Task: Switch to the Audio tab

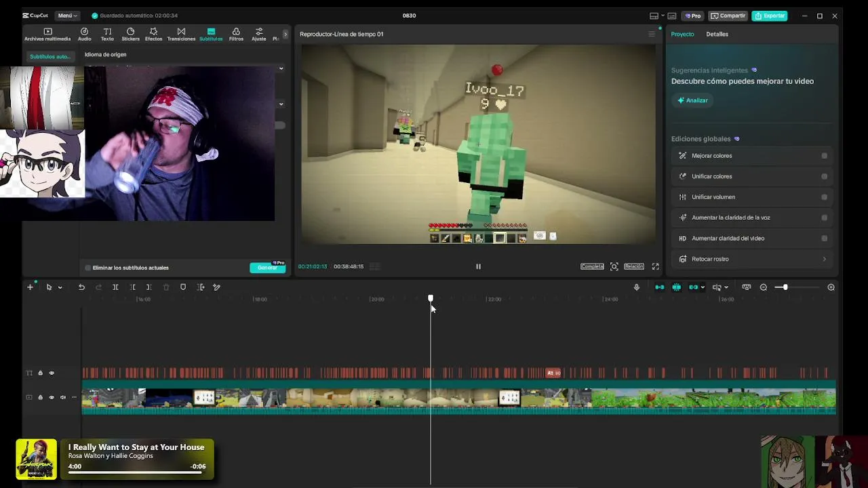Action: tap(84, 35)
